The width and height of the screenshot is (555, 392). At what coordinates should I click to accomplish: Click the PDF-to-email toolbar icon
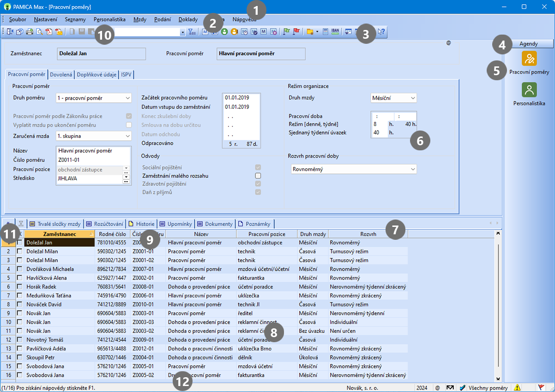coord(59,32)
